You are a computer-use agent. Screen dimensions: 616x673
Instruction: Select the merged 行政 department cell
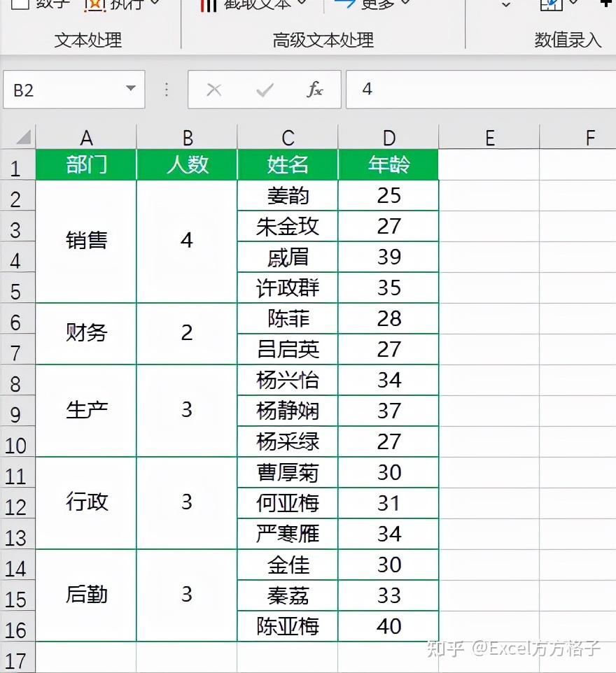click(86, 503)
